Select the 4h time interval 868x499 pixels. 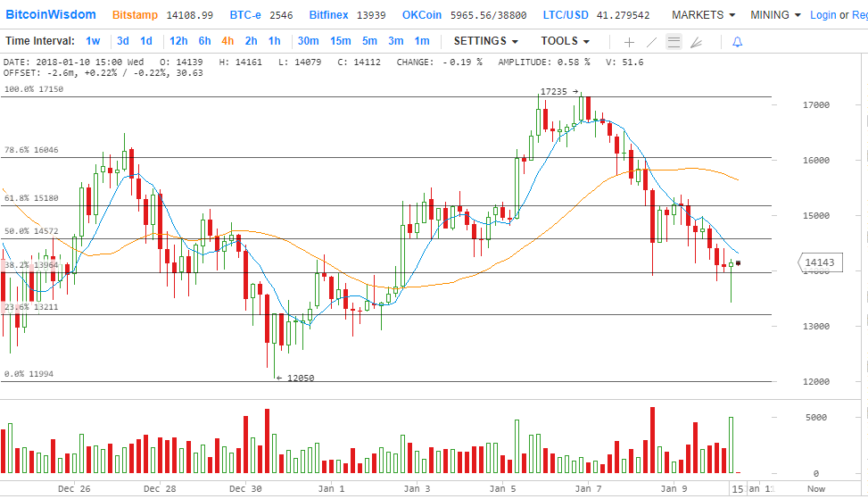click(x=227, y=41)
